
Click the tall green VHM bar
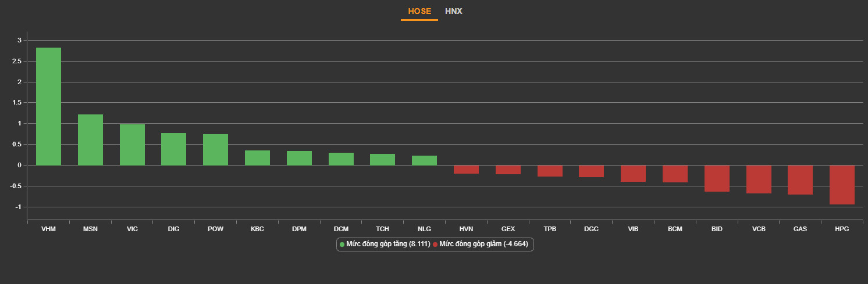[48, 106]
